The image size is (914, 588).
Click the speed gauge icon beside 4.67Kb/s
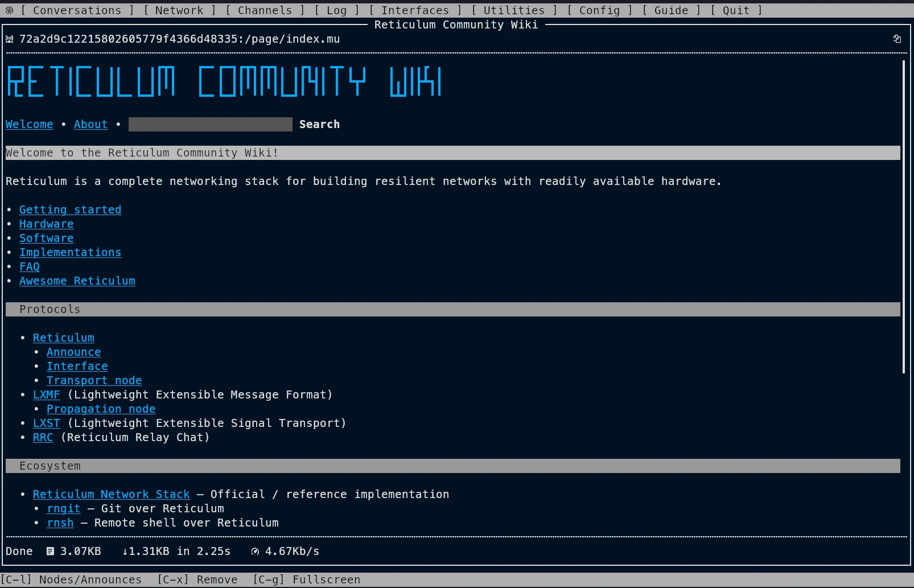pos(255,551)
